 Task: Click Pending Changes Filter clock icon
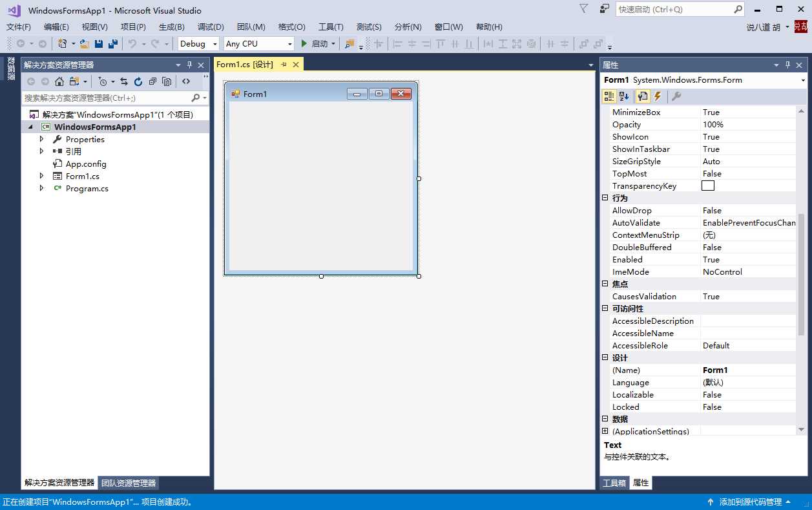[x=102, y=81]
